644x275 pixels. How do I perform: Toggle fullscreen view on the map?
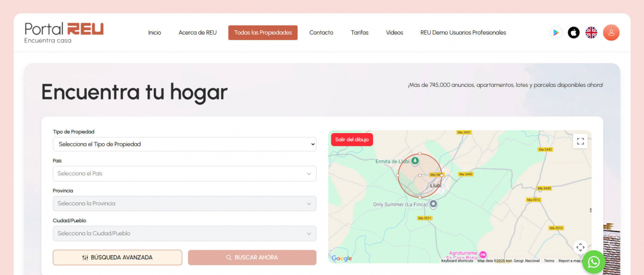(x=580, y=141)
